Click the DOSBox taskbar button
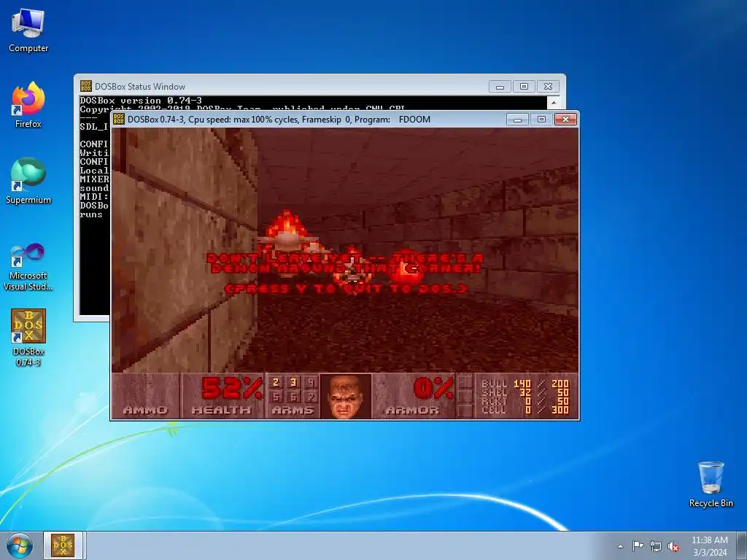The width and height of the screenshot is (747, 560). 63,545
